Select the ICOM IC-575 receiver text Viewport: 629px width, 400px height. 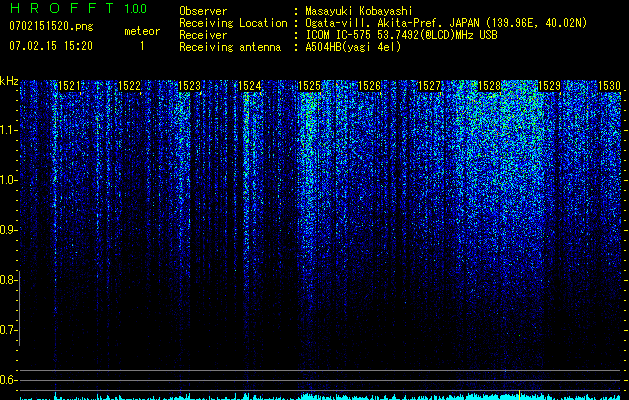(x=401, y=35)
